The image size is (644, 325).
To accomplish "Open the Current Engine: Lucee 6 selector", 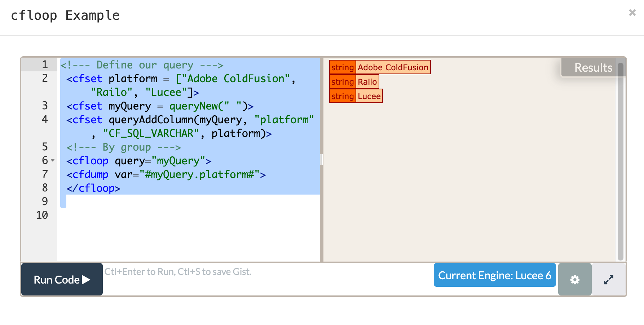I will tap(494, 275).
